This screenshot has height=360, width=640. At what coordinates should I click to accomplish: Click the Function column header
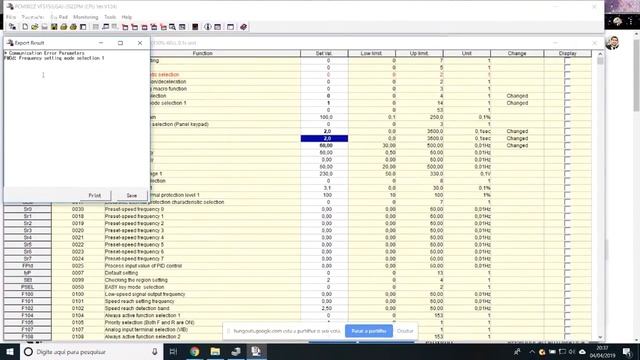tap(202, 53)
